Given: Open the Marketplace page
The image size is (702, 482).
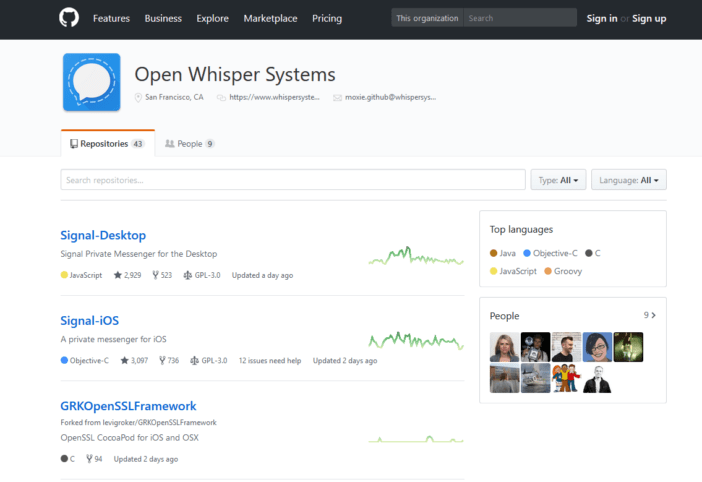Looking at the screenshot, I should pos(270,18).
